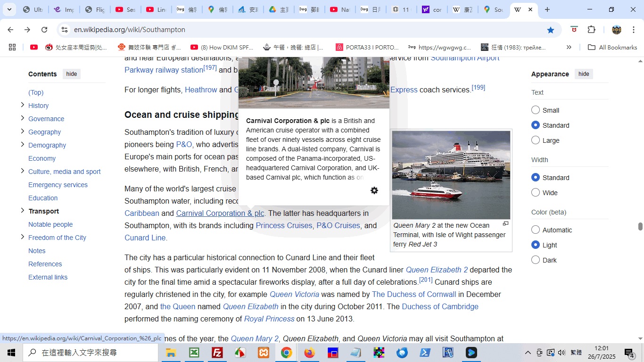Open the All Bookmarks folder

coord(612,47)
